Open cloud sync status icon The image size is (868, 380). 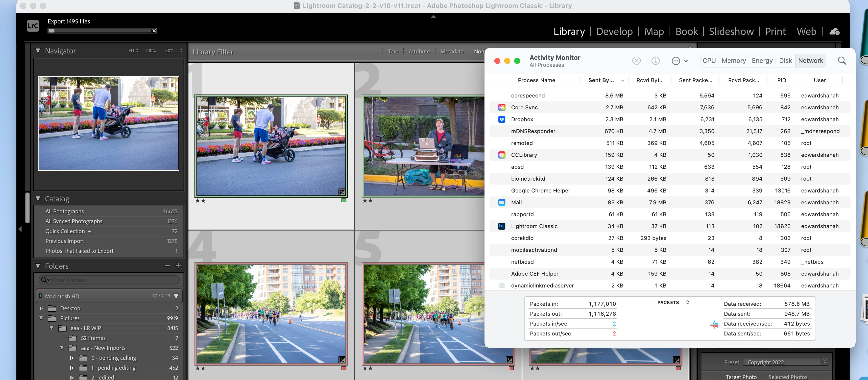pos(834,32)
